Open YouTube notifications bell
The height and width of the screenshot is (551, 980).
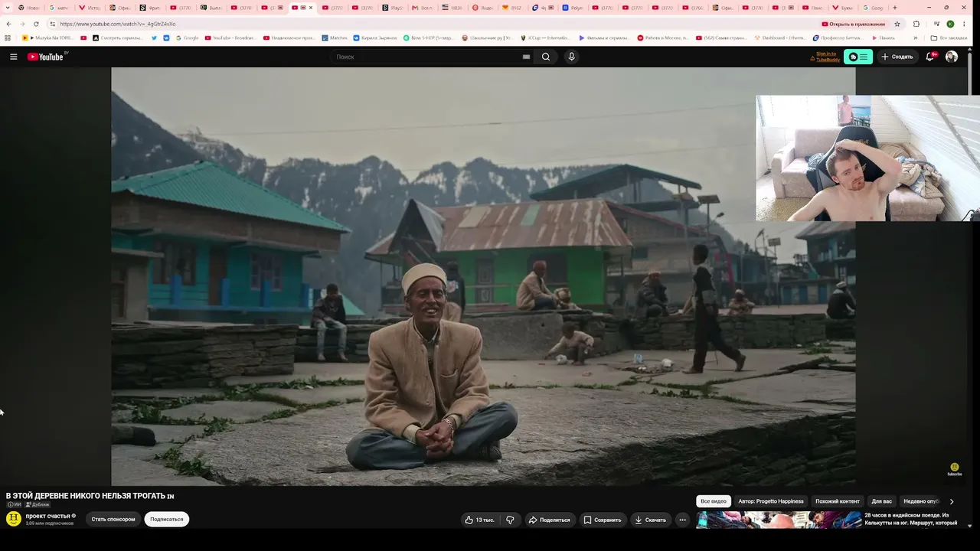tap(930, 57)
